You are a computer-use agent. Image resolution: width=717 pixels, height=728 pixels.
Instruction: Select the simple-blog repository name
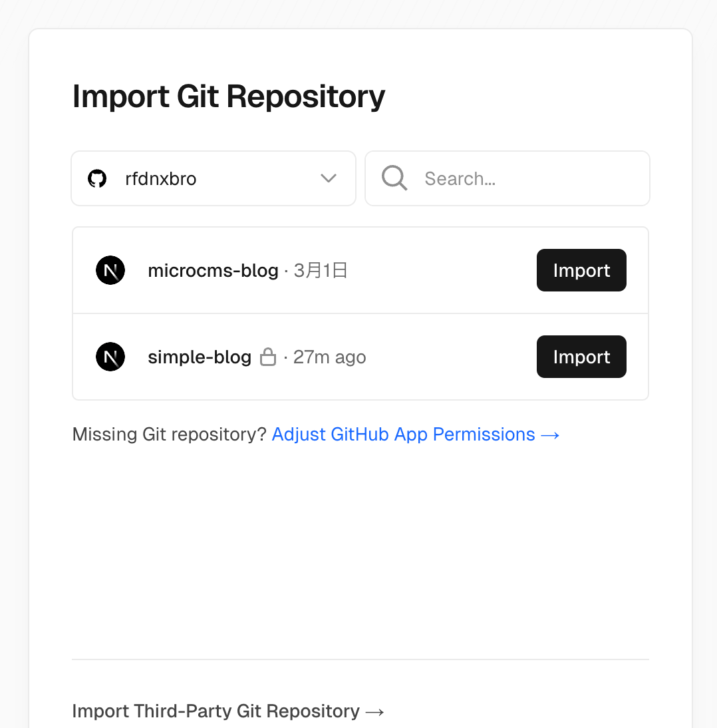click(x=200, y=357)
